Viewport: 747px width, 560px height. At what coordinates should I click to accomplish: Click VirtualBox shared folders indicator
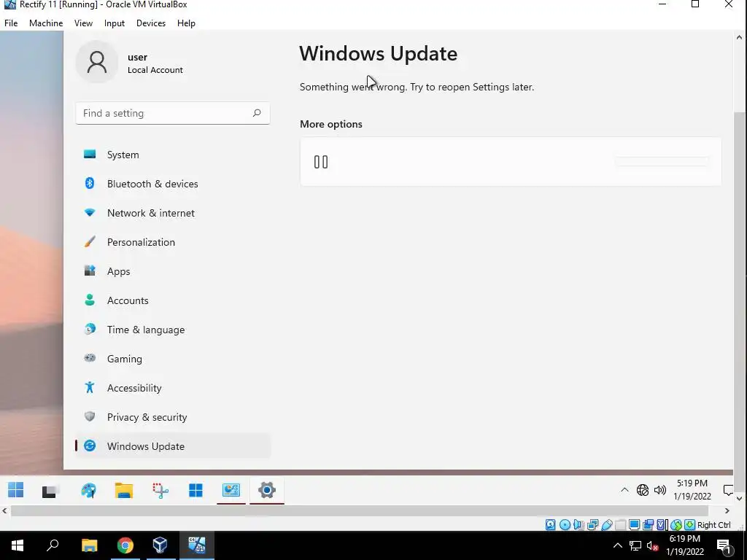620,525
